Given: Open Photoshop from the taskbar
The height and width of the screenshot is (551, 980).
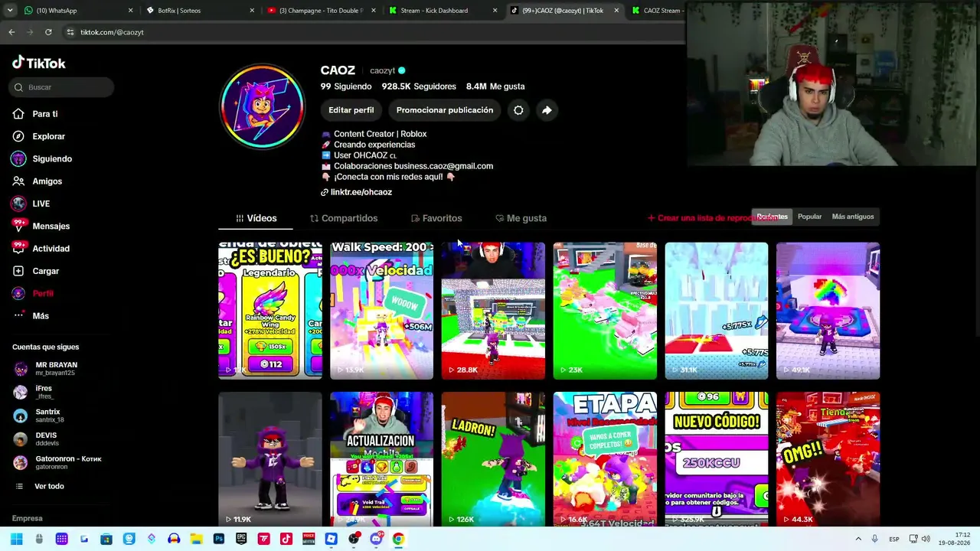Looking at the screenshot, I should [x=219, y=539].
